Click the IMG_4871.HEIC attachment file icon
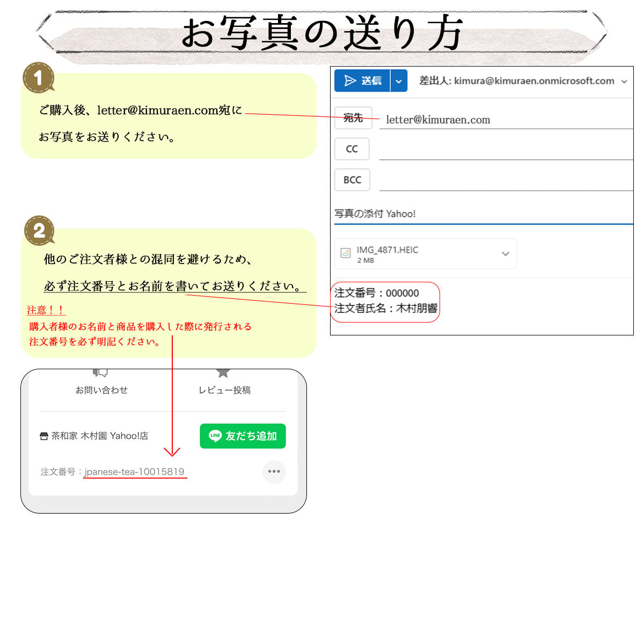 tap(346, 253)
